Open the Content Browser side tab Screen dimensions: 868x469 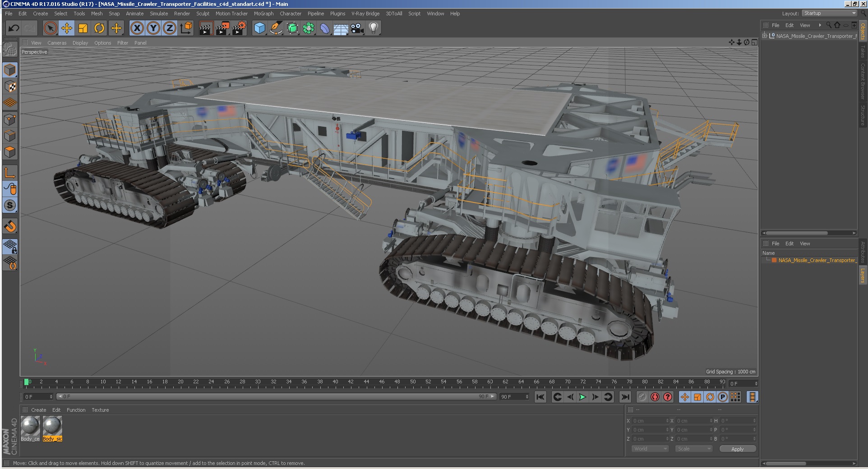[863, 82]
